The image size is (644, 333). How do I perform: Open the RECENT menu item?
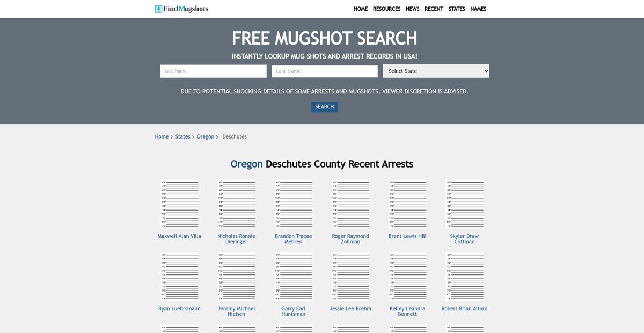click(434, 9)
